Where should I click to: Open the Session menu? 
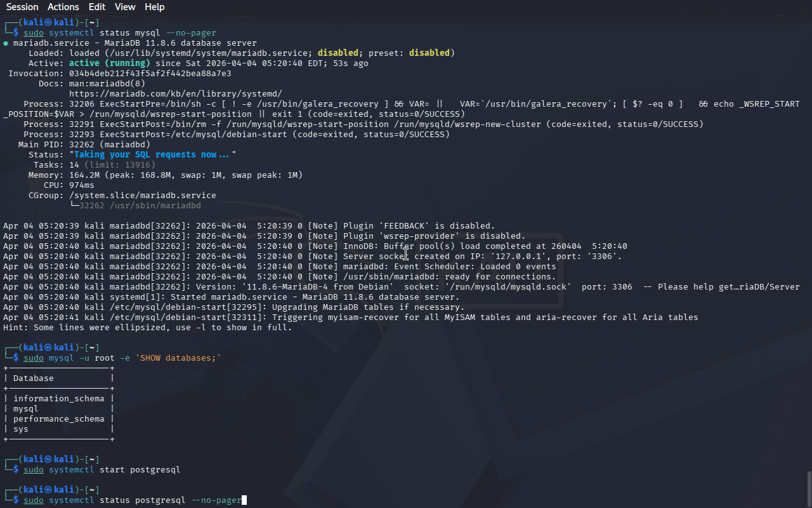pos(22,7)
